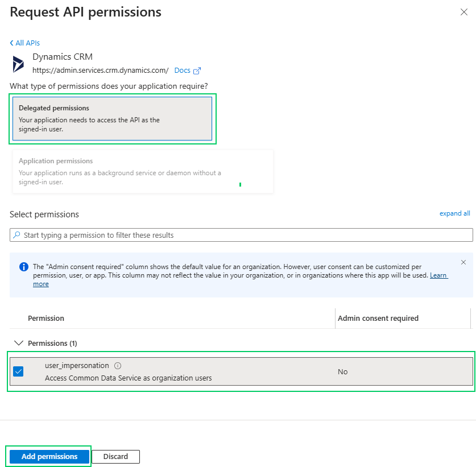Click the Dynamics CRM logo icon
This screenshot has height=467, width=476.
(x=19, y=64)
